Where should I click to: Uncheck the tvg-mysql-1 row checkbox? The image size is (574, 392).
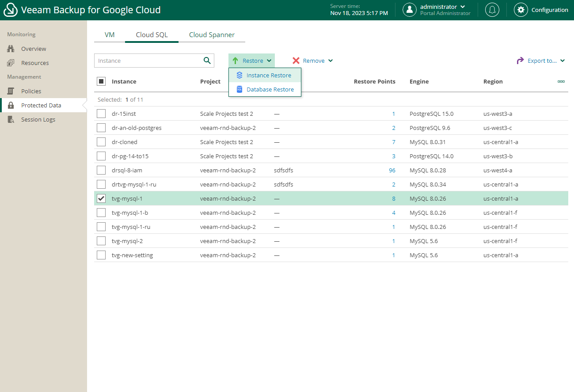101,198
